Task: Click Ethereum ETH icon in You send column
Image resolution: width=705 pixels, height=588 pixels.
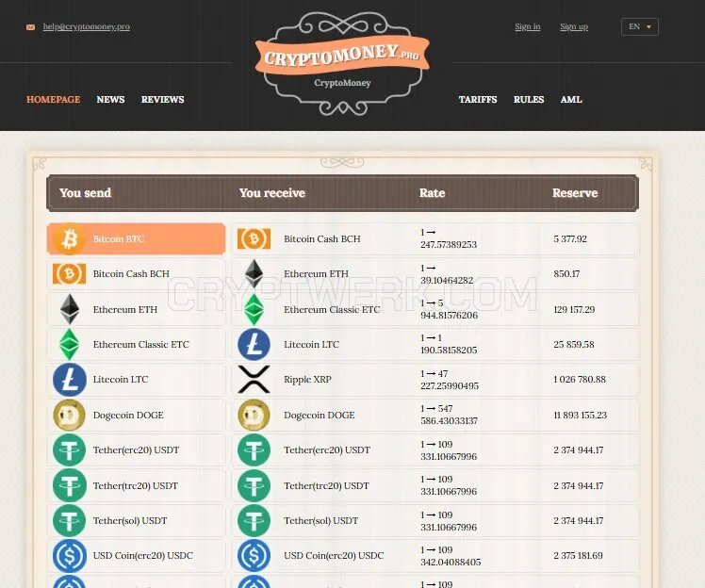Action: (x=70, y=309)
